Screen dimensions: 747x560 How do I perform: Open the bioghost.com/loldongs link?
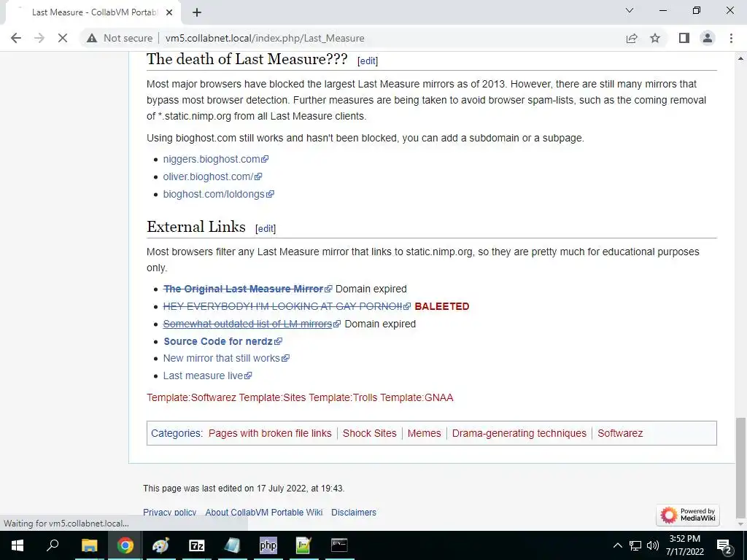tap(218, 194)
